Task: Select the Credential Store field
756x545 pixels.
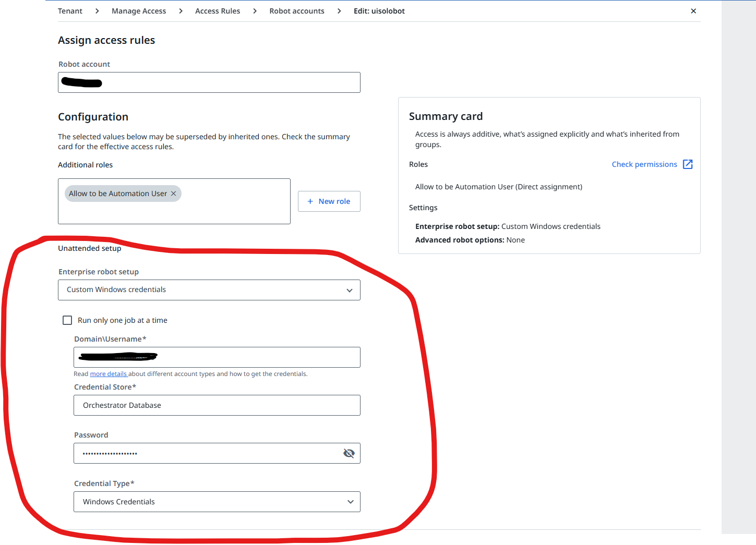Action: 217,405
